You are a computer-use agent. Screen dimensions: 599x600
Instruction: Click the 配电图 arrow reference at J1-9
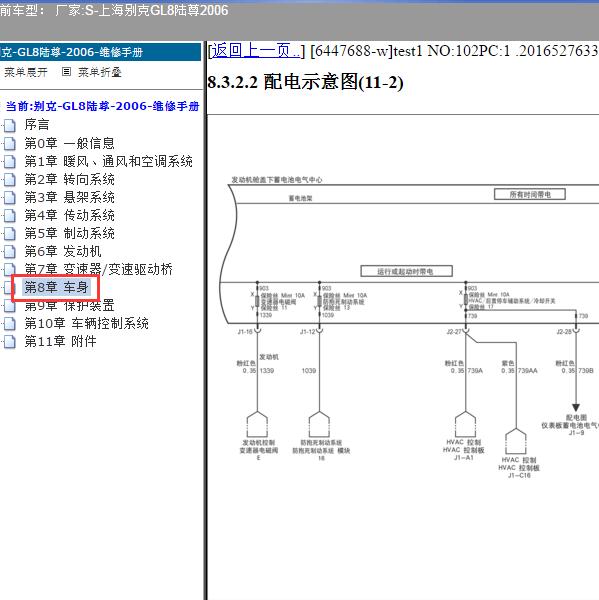point(576,408)
